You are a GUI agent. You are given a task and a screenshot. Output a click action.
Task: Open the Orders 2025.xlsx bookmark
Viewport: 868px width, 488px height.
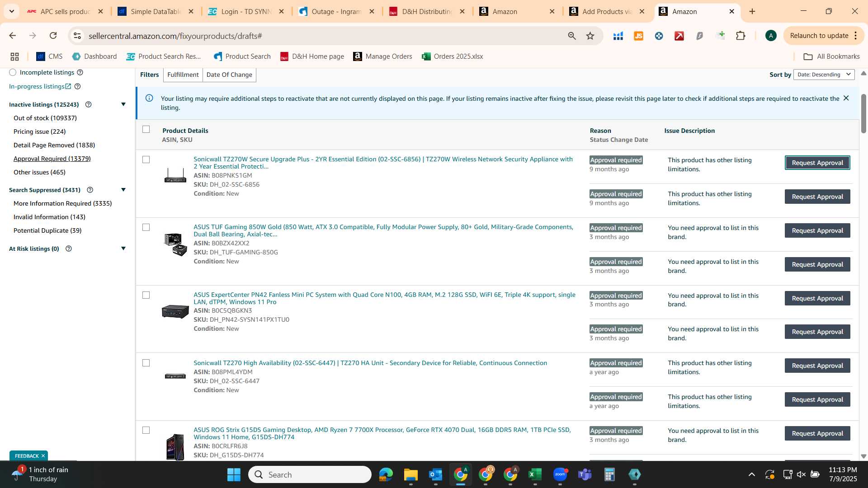pyautogui.click(x=453, y=56)
